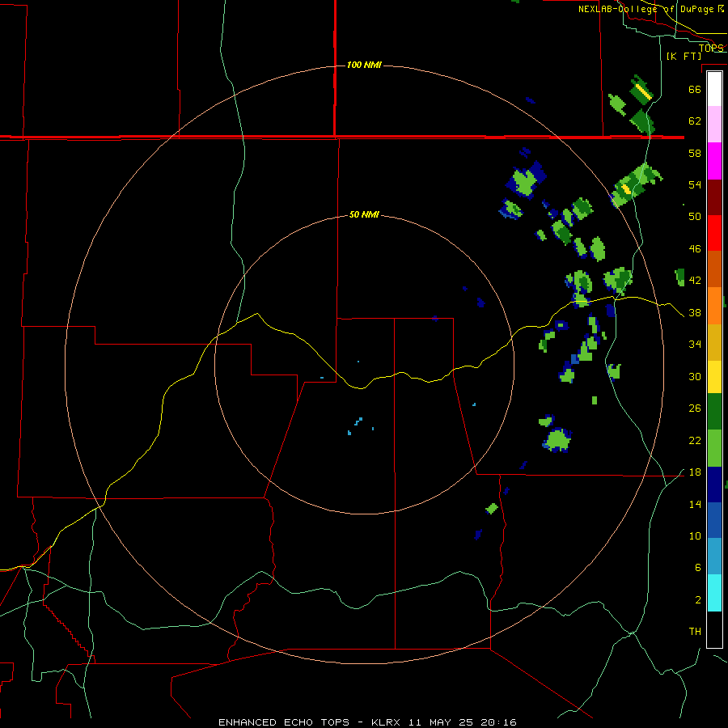Click the 58 value on the legend

pyautogui.click(x=695, y=153)
